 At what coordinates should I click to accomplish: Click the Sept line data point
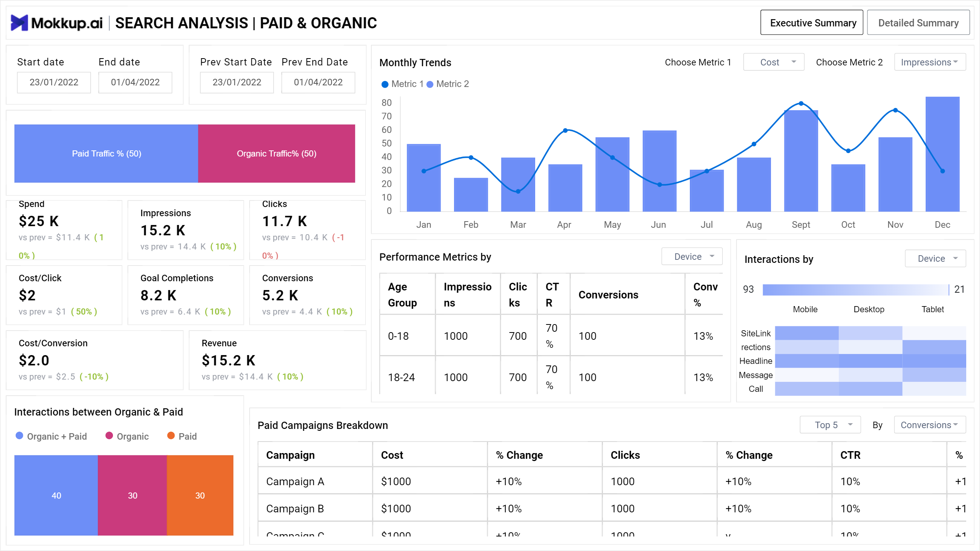801,104
